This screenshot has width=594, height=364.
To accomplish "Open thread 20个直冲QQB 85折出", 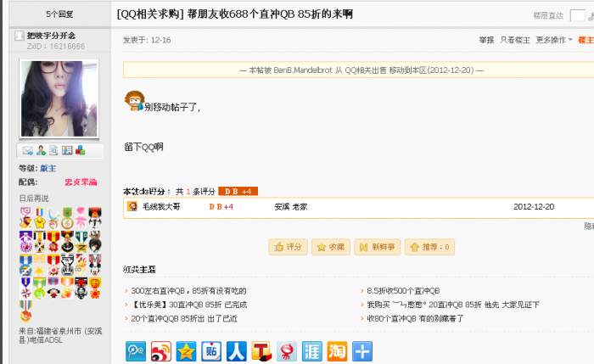I will click(x=184, y=318).
